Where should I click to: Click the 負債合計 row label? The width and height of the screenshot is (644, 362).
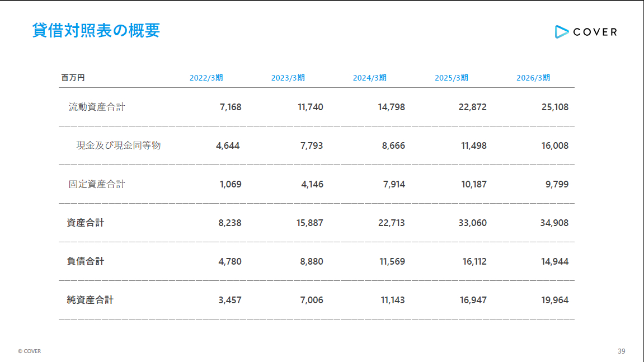pos(86,261)
